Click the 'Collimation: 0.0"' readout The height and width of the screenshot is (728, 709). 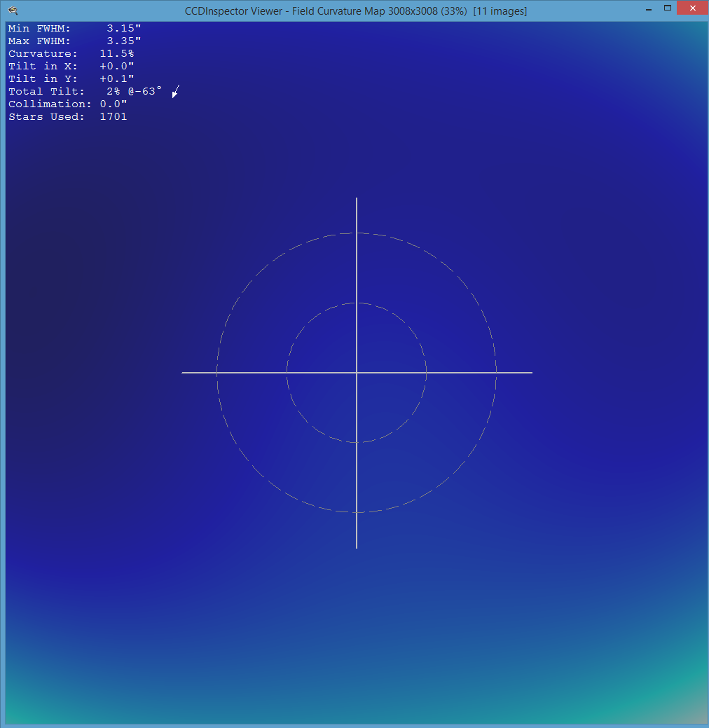tap(68, 104)
